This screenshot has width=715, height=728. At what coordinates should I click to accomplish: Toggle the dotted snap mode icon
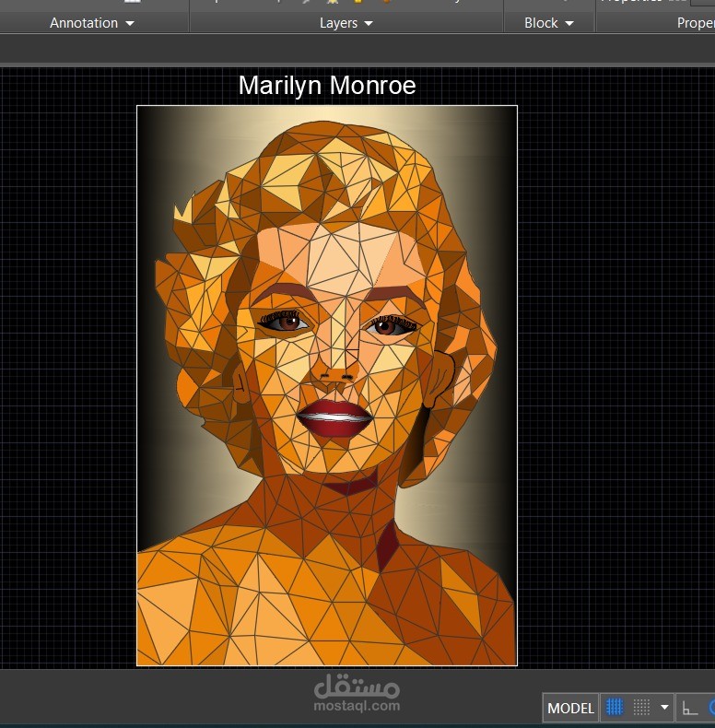tap(641, 708)
